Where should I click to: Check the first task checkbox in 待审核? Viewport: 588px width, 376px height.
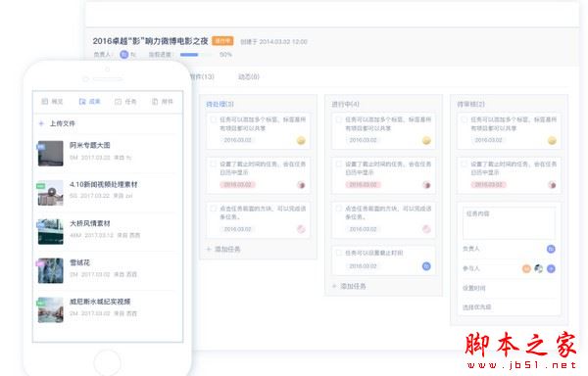point(465,119)
